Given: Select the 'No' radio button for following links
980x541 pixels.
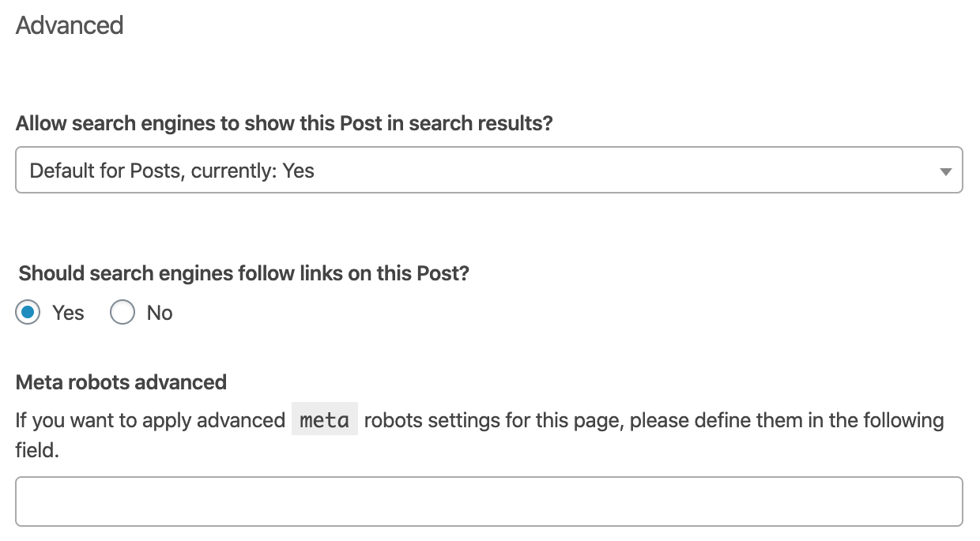Looking at the screenshot, I should (x=122, y=312).
